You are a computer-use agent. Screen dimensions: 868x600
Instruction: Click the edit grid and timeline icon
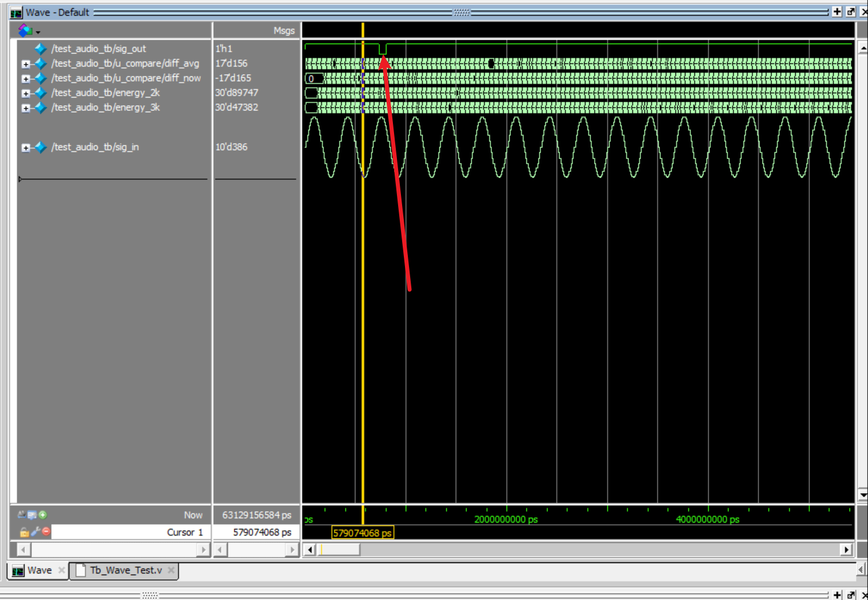[x=32, y=515]
